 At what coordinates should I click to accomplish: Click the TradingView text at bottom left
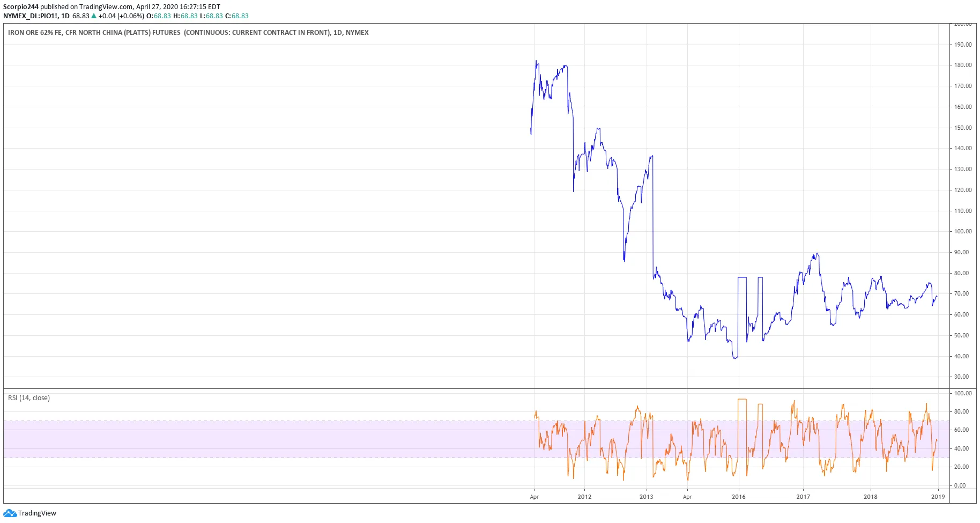click(37, 513)
